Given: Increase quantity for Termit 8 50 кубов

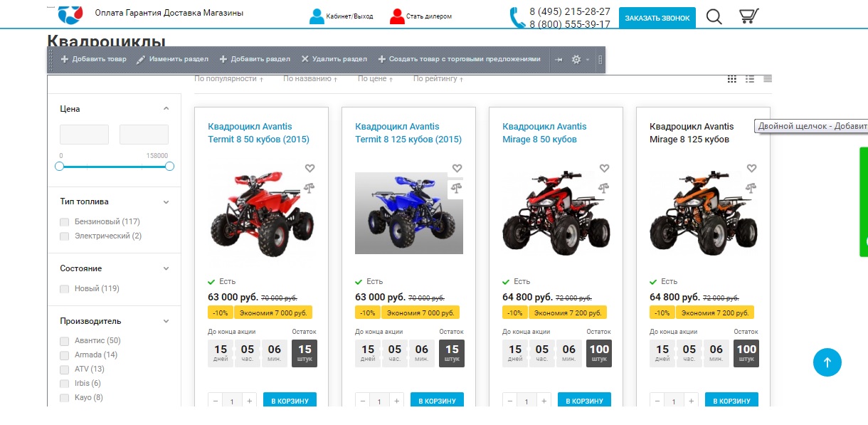Looking at the screenshot, I should point(250,402).
